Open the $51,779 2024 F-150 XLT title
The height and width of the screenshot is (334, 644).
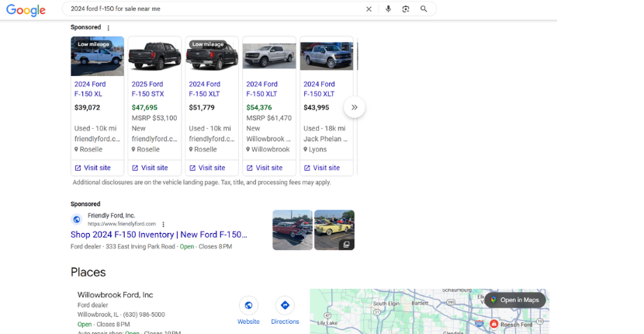[205, 89]
